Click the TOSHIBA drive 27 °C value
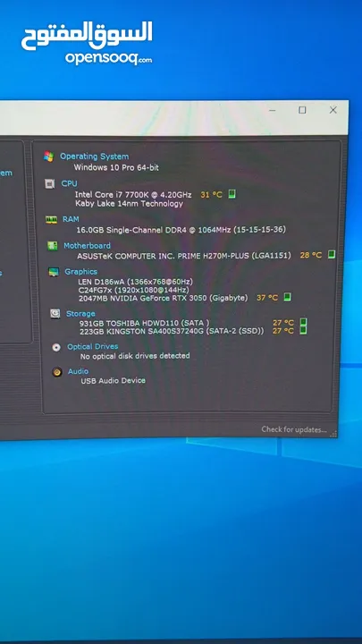Viewport: 362px width, 644px height. tap(283, 323)
